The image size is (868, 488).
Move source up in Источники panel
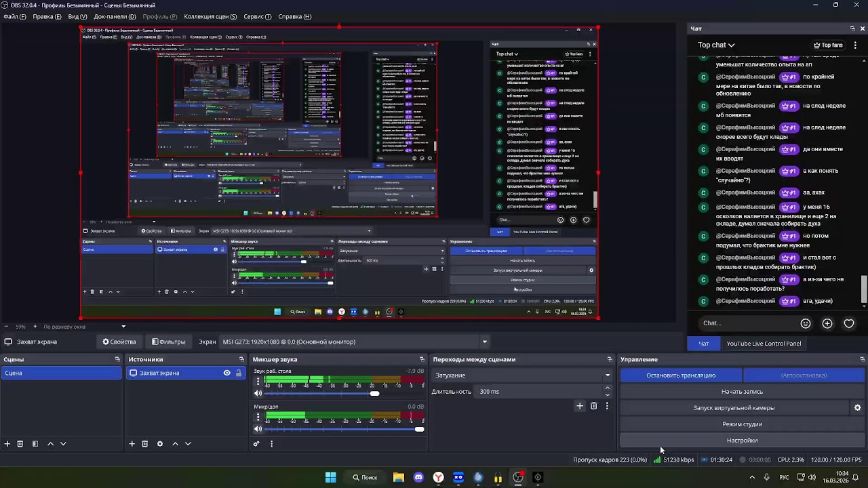pyautogui.click(x=175, y=444)
